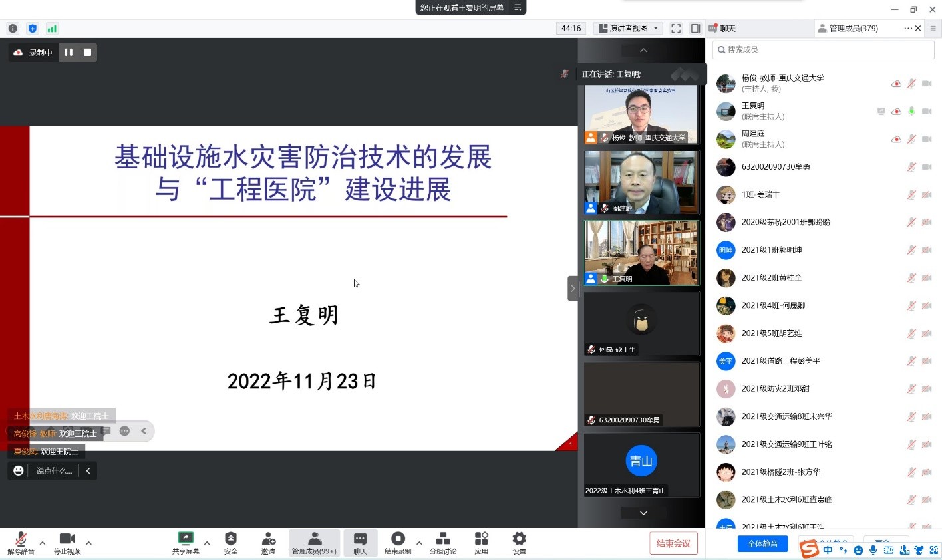Click the 结束会议 end meeting button
The width and height of the screenshot is (942, 560).
(673, 543)
